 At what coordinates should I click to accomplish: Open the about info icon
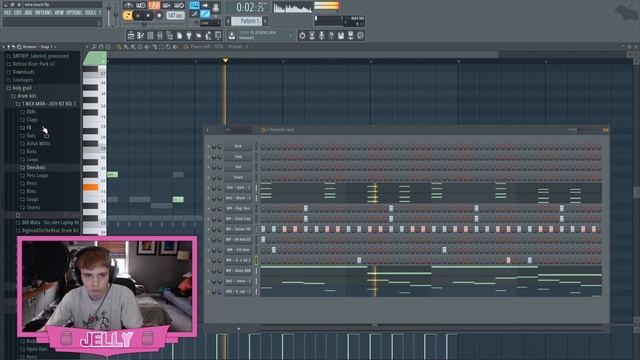pyautogui.click(x=360, y=36)
